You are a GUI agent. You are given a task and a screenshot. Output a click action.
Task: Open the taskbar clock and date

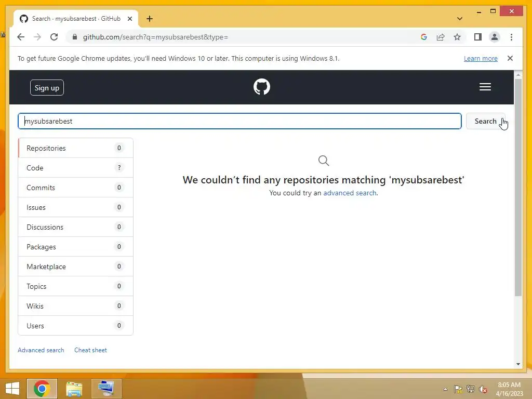[x=509, y=389]
